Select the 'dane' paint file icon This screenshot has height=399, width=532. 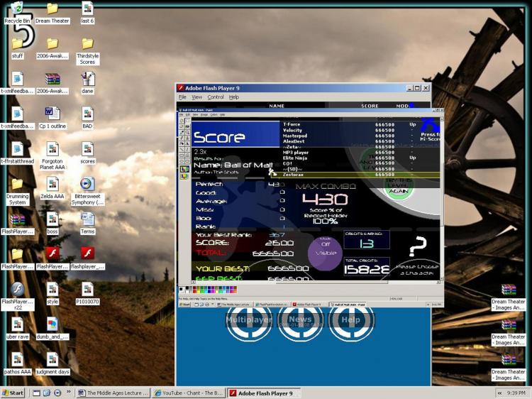pos(87,83)
